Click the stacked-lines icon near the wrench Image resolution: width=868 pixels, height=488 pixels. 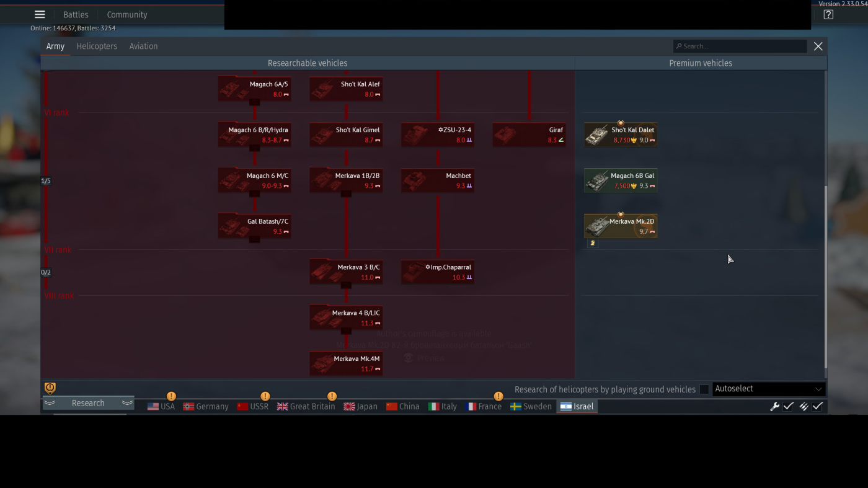pos(804,407)
